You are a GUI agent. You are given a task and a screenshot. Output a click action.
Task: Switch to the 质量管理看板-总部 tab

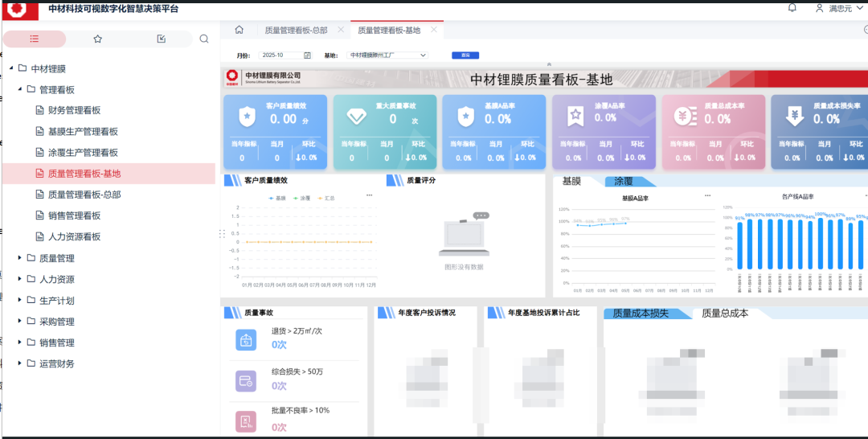296,31
